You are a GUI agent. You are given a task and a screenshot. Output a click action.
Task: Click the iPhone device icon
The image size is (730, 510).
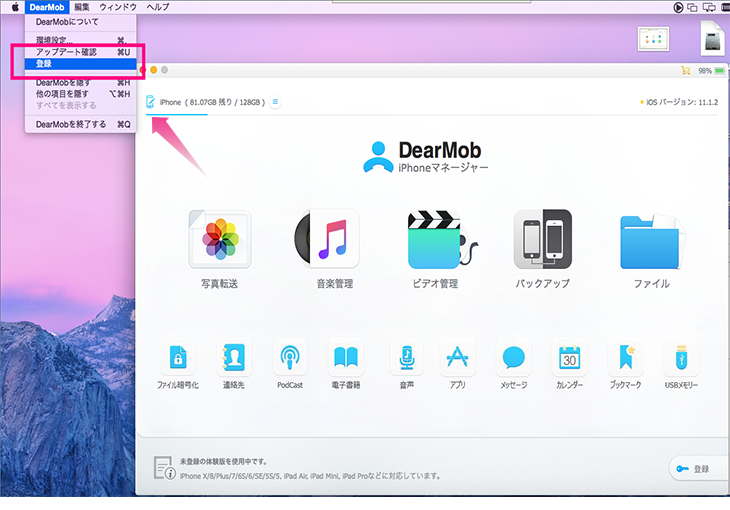pos(150,102)
